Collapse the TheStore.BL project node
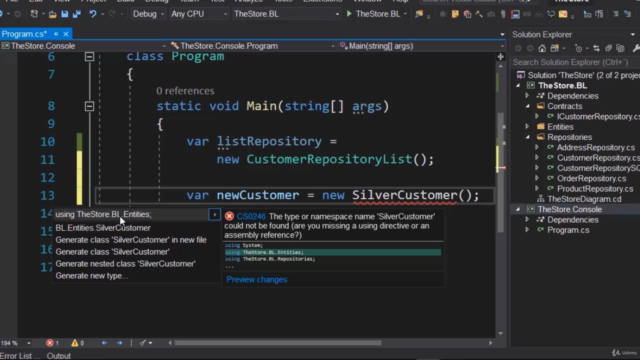This screenshot has height=360, width=640. [x=518, y=86]
